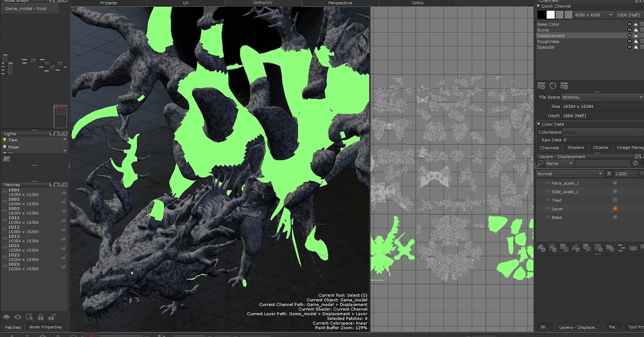Click the clear search X icon in Layers
Viewport: 644px width, 337px height.
tap(636, 163)
